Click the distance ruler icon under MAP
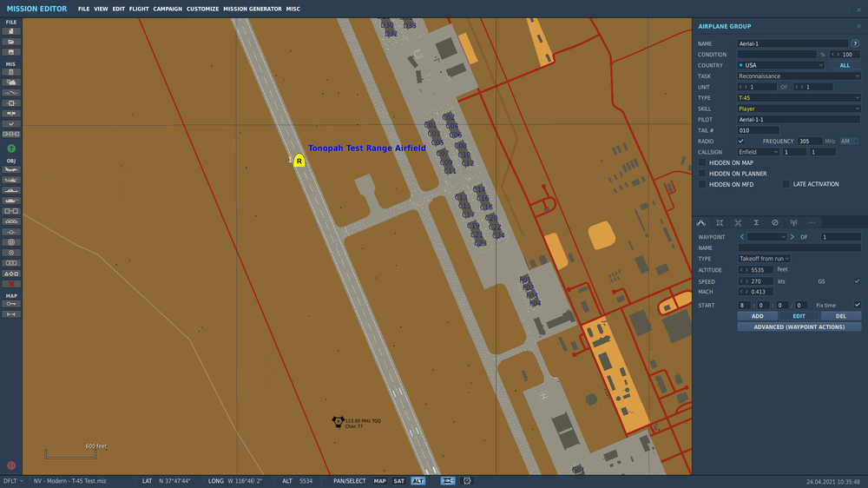This screenshot has width=868, height=488. [x=11, y=314]
